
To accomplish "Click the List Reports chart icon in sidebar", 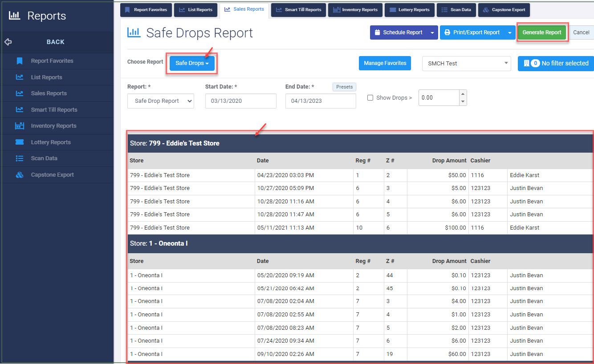I will (20, 77).
